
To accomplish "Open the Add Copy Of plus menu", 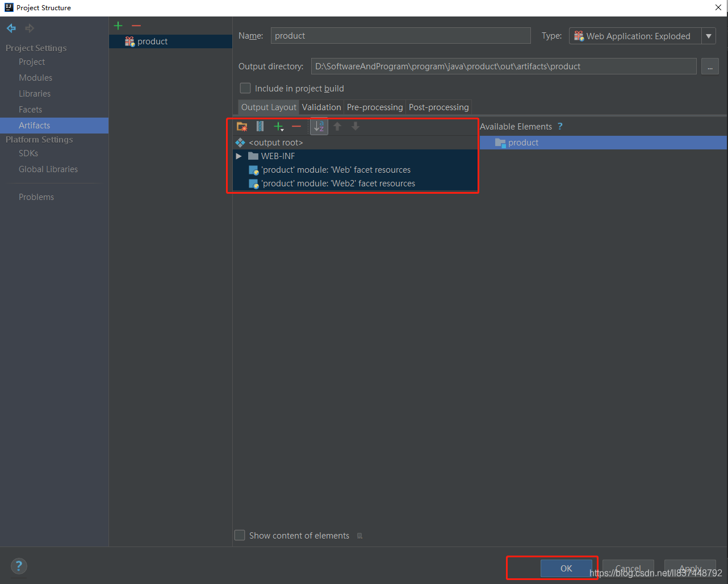I will pos(279,126).
